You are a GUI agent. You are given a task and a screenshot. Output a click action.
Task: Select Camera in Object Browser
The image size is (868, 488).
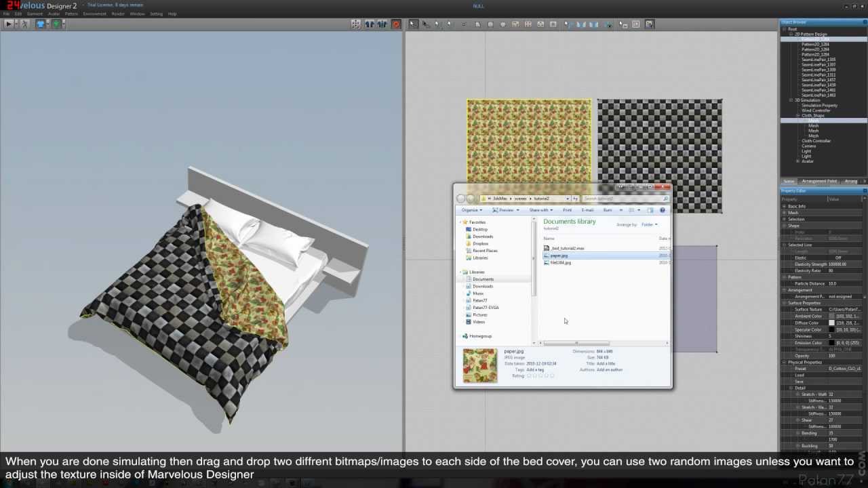[808, 146]
